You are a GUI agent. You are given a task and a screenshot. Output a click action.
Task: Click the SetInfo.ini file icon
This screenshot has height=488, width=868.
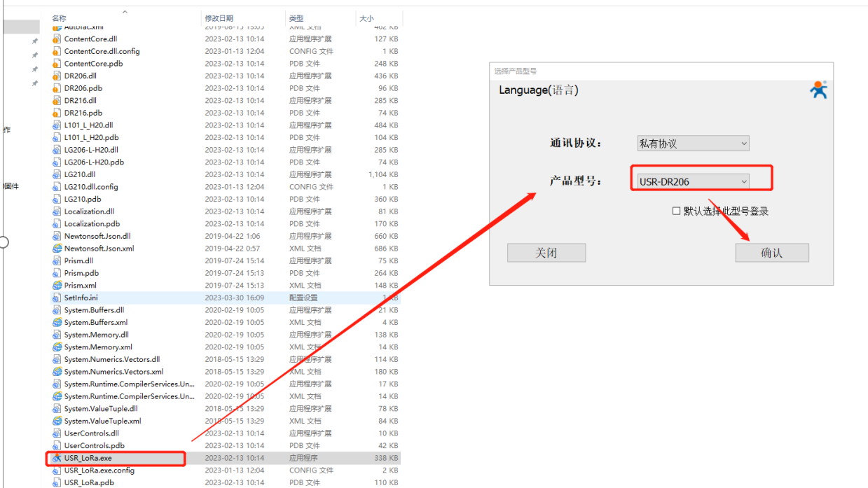(57, 298)
